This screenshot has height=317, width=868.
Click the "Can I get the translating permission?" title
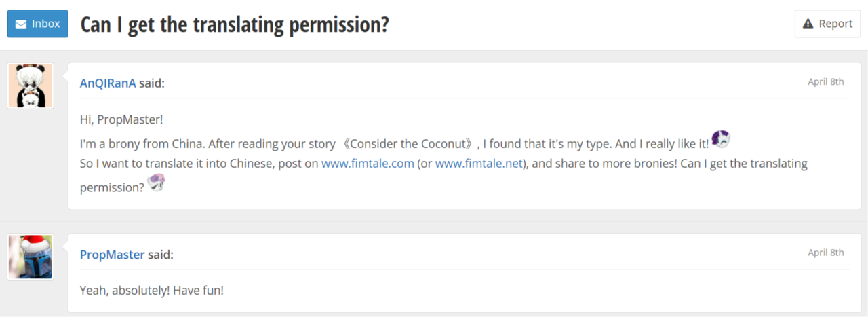tap(235, 24)
